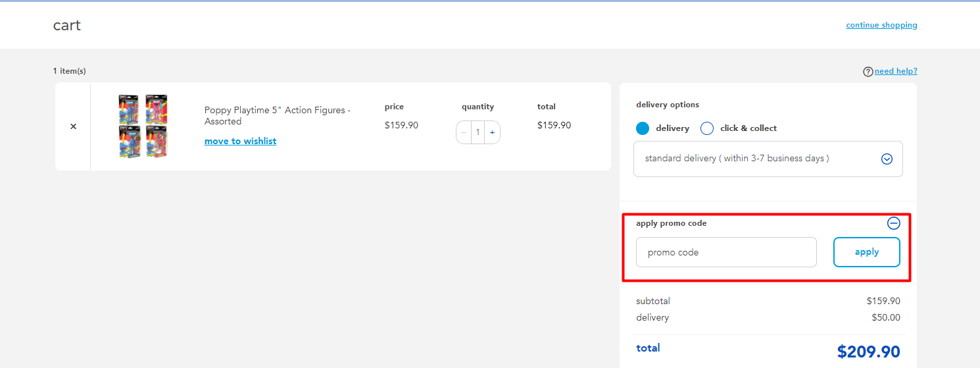Remove Poppy Playtime item with X icon
Viewport: 980px width, 368px height.
point(73,126)
